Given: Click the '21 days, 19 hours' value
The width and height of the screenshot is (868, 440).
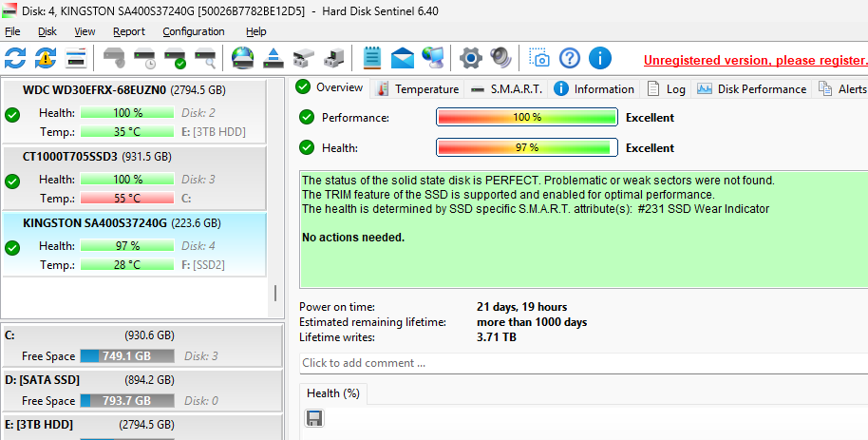Looking at the screenshot, I should click(521, 307).
